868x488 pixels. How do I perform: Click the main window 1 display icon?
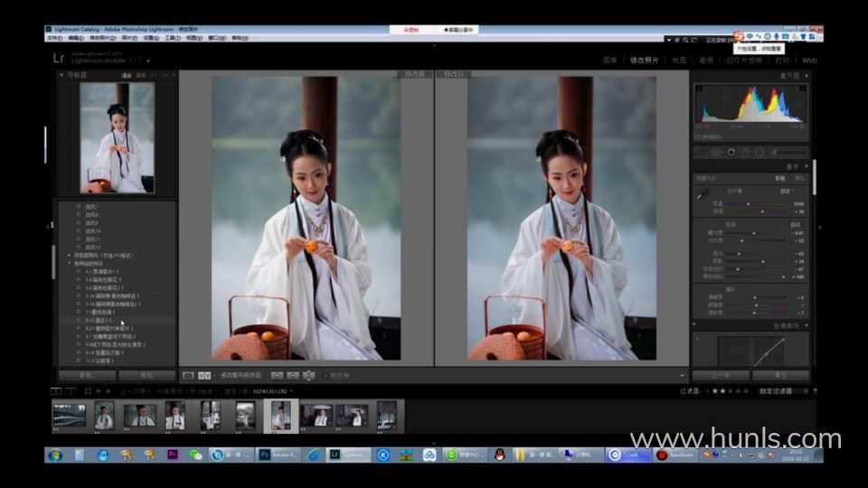(x=56, y=391)
